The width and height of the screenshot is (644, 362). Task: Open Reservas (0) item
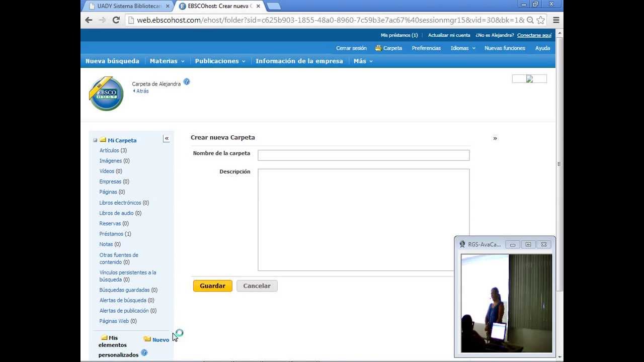coord(114,223)
